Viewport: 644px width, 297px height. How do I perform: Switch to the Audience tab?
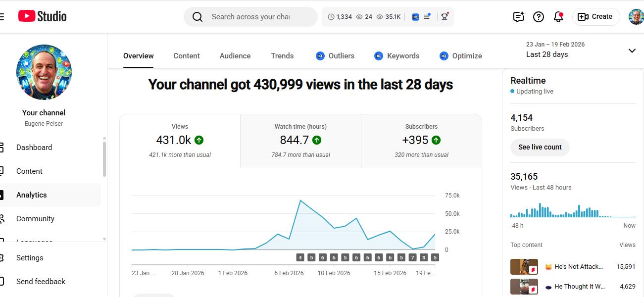pos(235,56)
